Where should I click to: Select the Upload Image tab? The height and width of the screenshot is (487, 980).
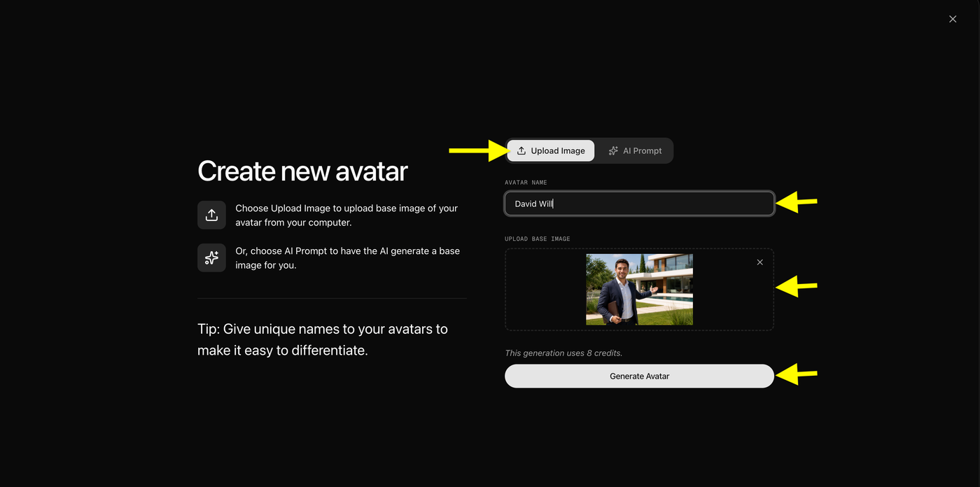coord(551,150)
